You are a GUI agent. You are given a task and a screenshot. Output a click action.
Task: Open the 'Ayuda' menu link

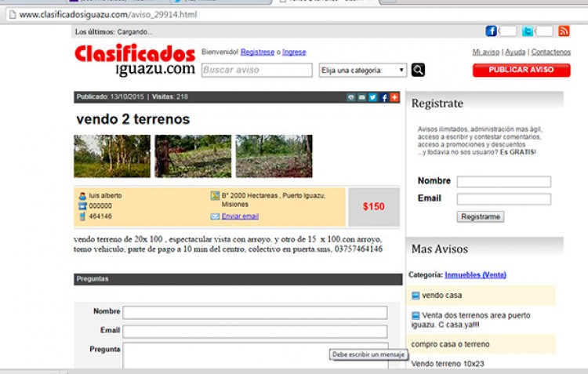515,52
